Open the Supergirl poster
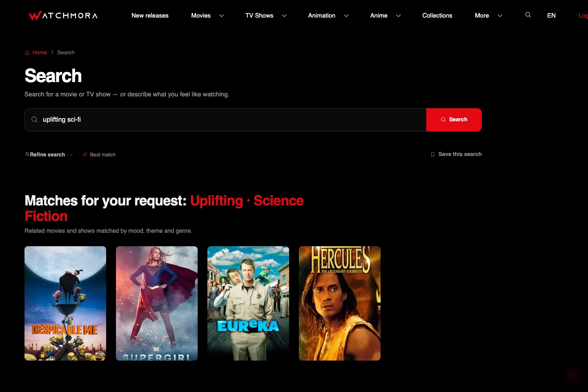The height and width of the screenshot is (392, 588). coord(157,303)
